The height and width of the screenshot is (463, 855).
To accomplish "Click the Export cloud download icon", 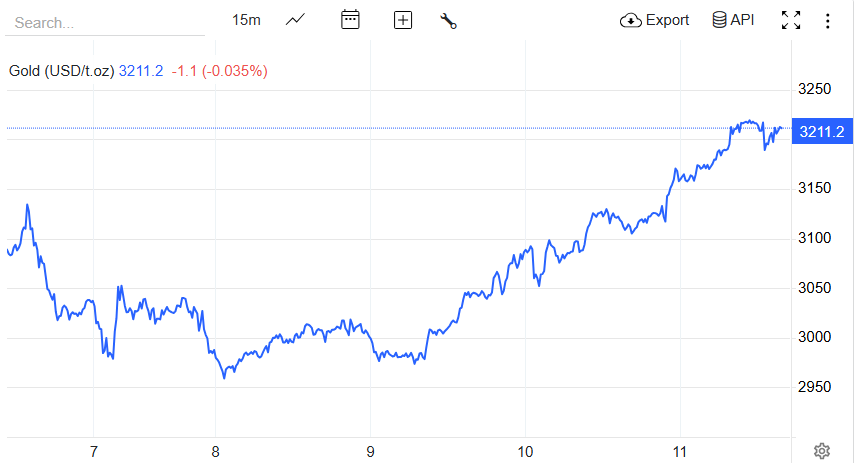I will click(631, 20).
